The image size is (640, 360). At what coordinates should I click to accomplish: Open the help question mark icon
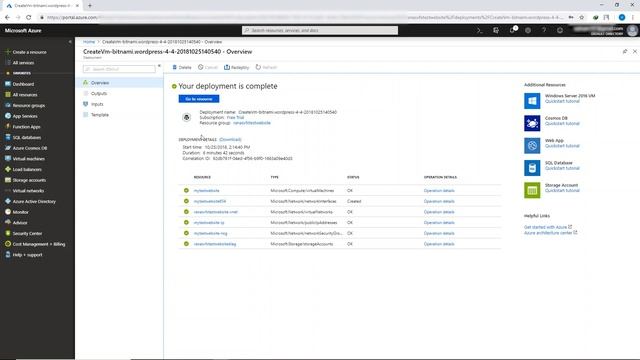(x=544, y=30)
